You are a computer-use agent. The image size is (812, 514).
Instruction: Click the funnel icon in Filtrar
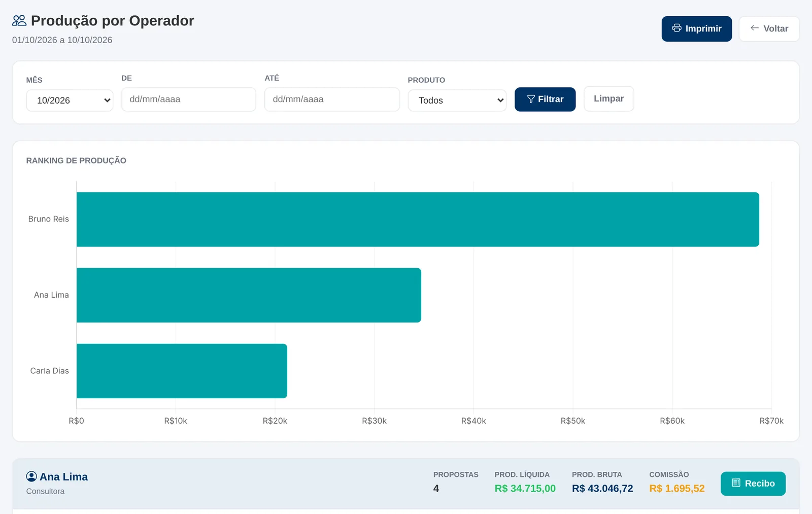(x=531, y=99)
